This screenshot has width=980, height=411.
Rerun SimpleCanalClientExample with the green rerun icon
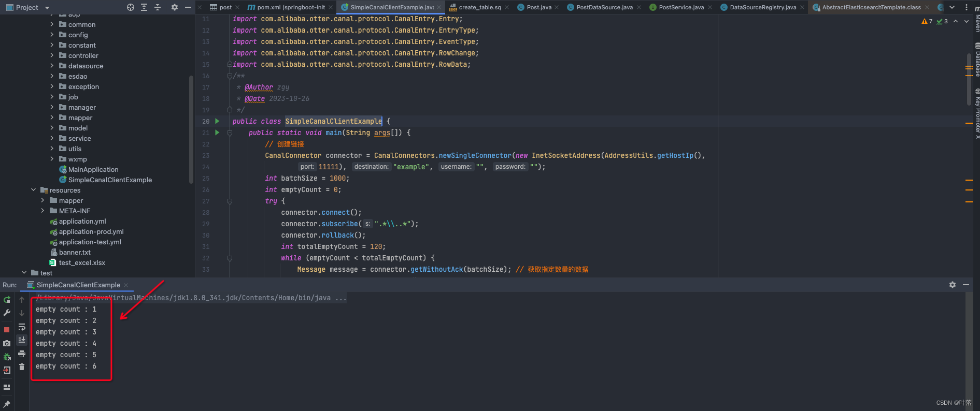[x=7, y=300]
